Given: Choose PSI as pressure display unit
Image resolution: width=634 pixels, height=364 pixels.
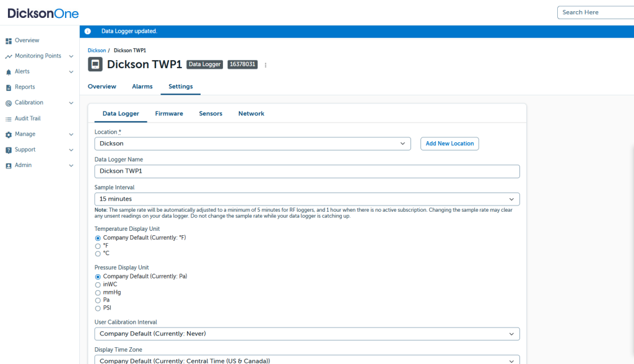Looking at the screenshot, I should (98, 308).
